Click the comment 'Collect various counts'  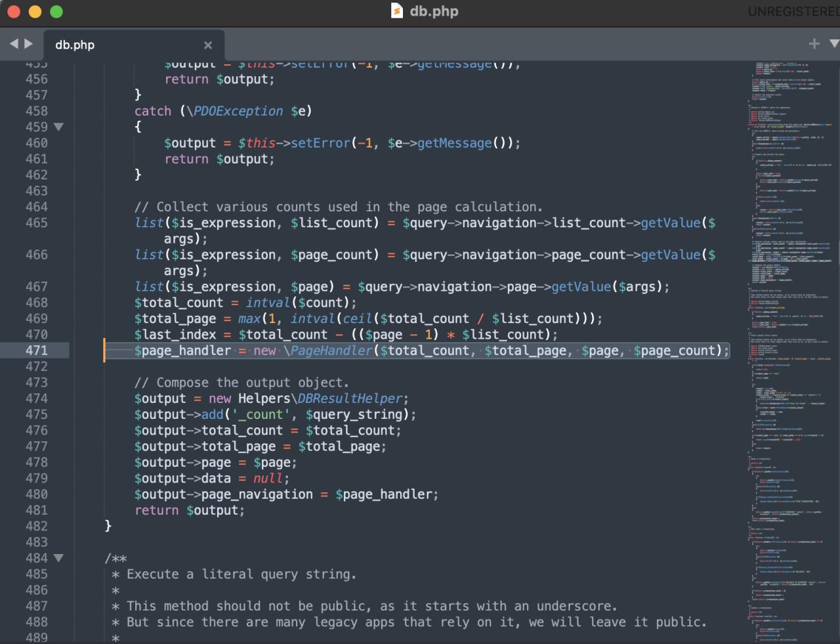tap(339, 207)
